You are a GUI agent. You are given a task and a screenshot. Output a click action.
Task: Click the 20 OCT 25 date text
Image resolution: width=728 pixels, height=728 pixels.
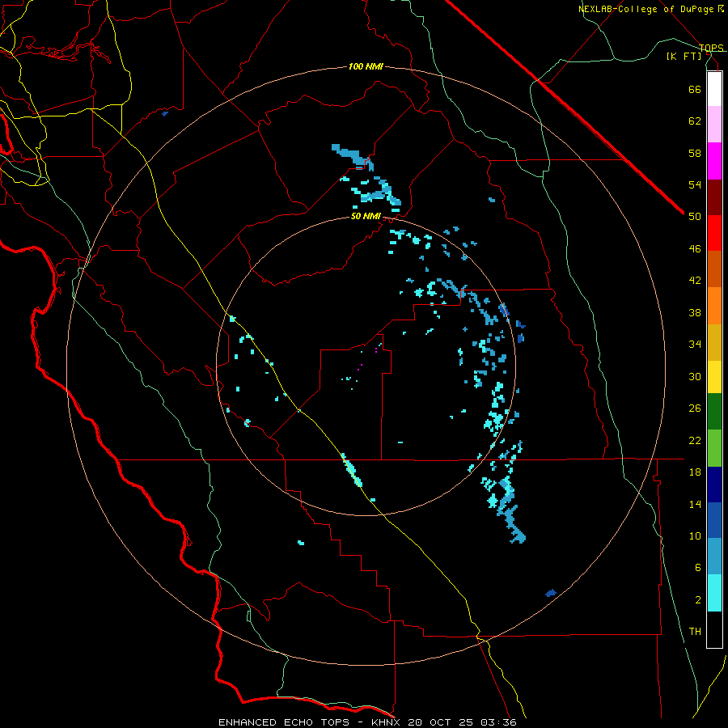point(442,722)
